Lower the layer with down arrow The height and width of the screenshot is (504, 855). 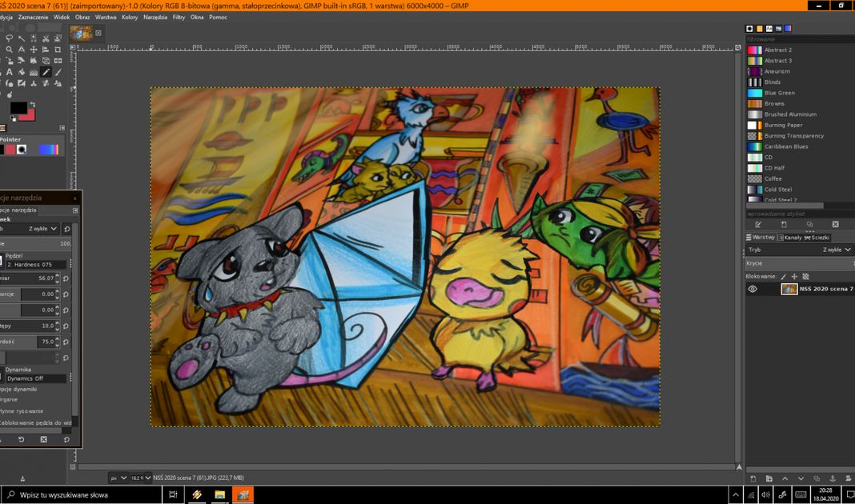(801, 479)
